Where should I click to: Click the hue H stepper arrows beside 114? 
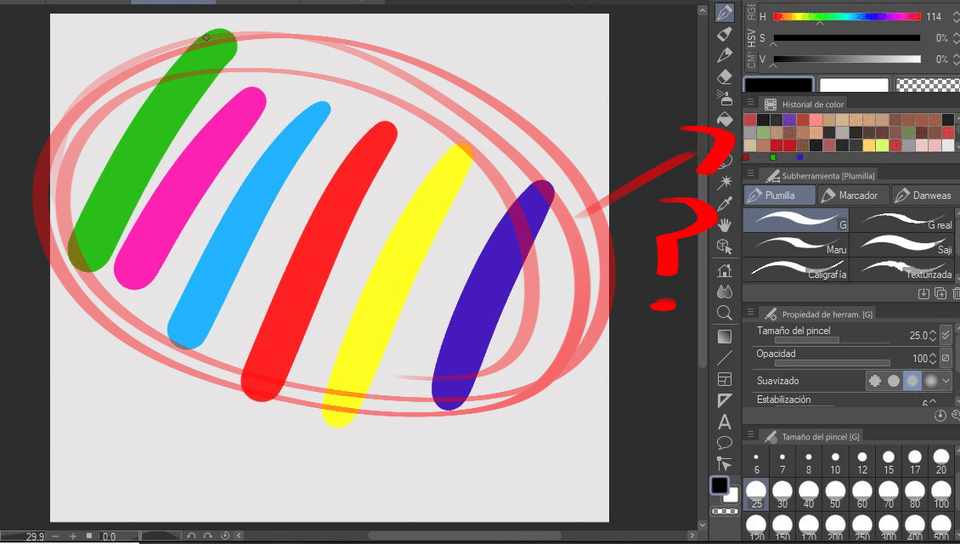pos(956,17)
